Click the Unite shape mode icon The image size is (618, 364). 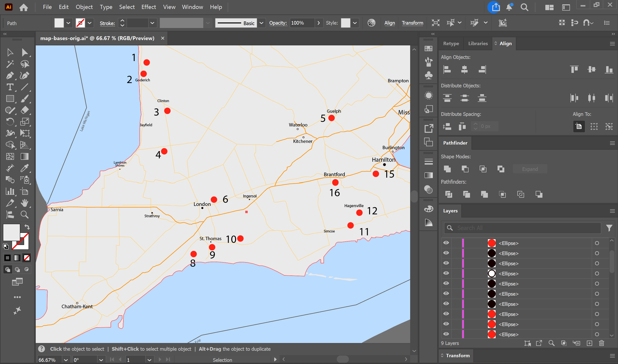coord(447,169)
